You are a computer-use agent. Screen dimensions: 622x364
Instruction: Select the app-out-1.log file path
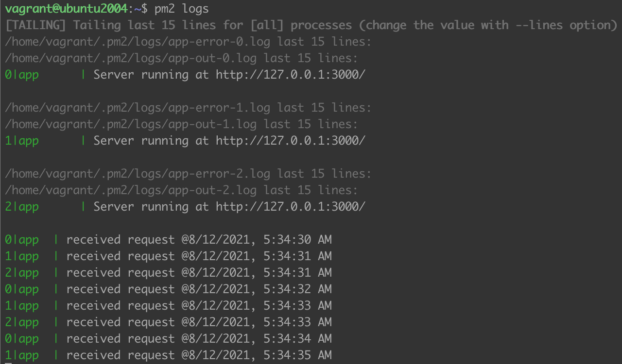click(131, 124)
